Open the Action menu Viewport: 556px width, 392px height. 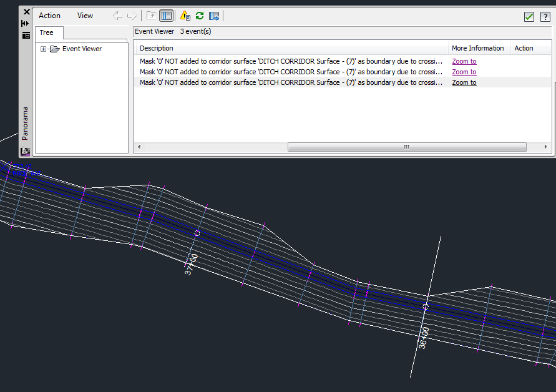[x=50, y=16]
